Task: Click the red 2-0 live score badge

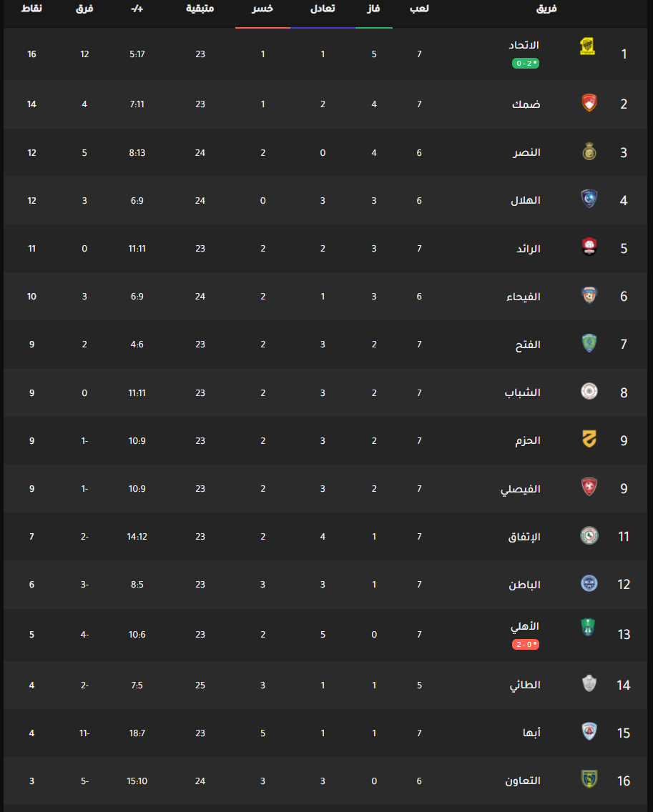Action: pos(526,644)
